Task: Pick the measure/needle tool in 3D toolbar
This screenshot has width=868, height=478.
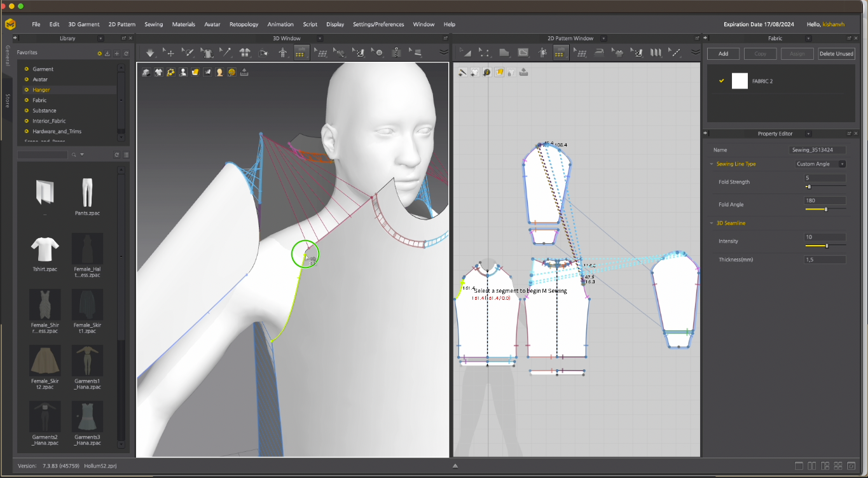Action: tap(225, 53)
